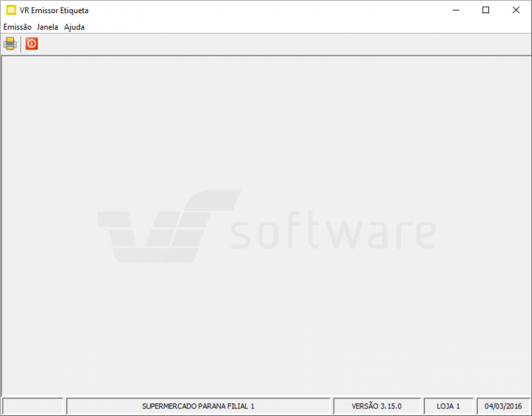
Task: Click the VERSÃO 3.15.0 status bar entry
Action: coord(376,406)
